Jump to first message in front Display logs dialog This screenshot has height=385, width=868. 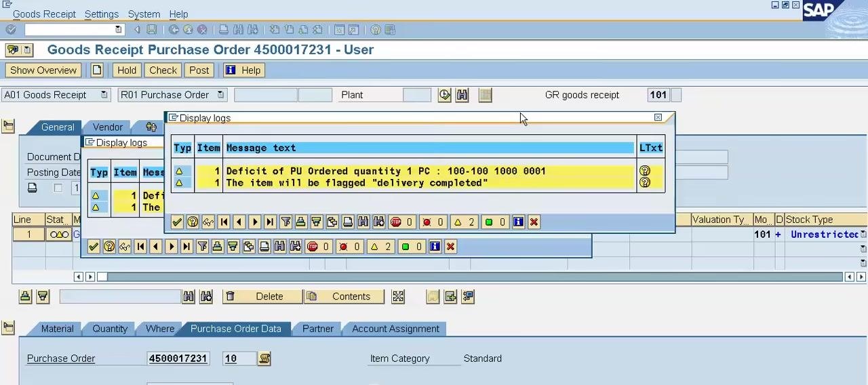click(x=224, y=222)
